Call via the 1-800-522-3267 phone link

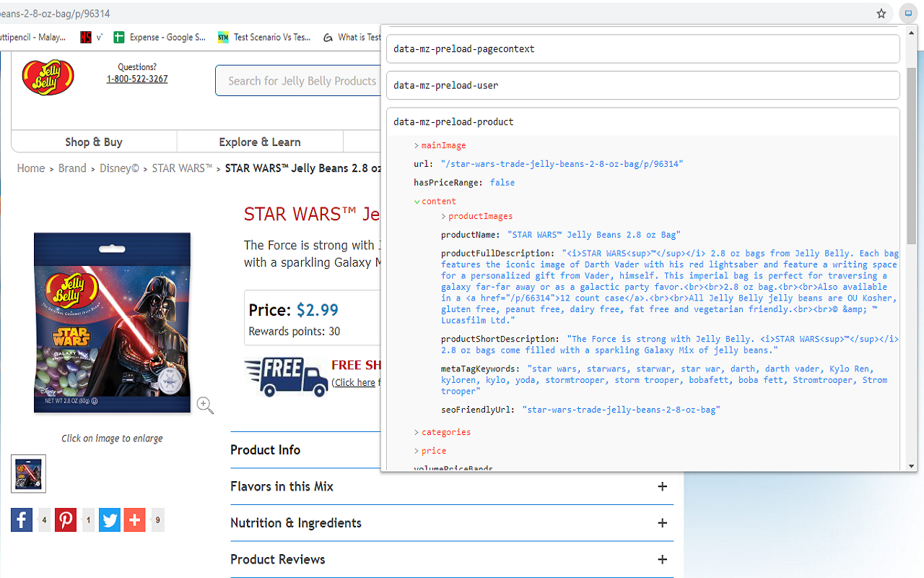click(x=137, y=79)
